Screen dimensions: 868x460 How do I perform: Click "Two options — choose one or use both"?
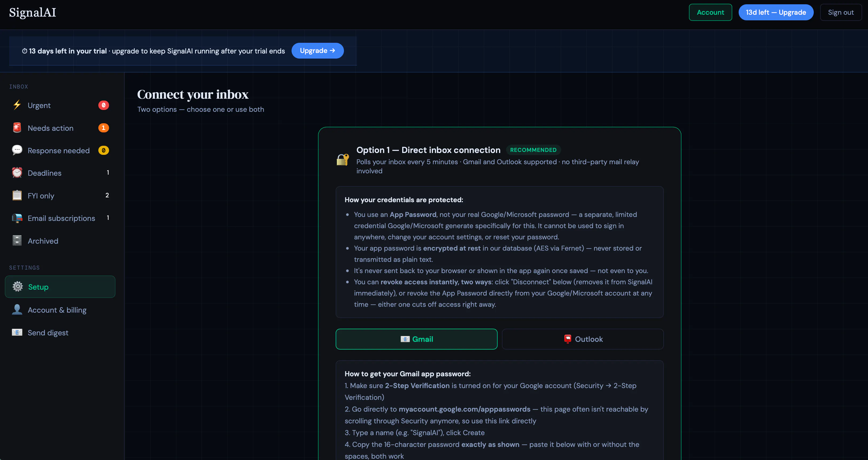(x=200, y=109)
